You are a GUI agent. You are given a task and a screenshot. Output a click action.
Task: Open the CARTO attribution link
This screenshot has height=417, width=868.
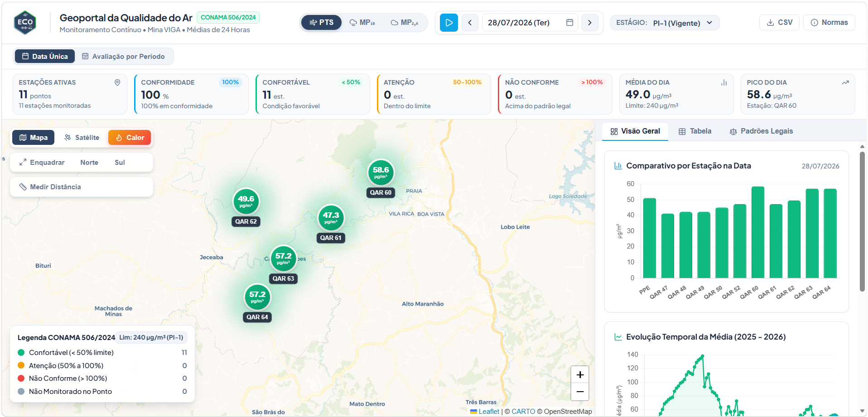tap(523, 412)
